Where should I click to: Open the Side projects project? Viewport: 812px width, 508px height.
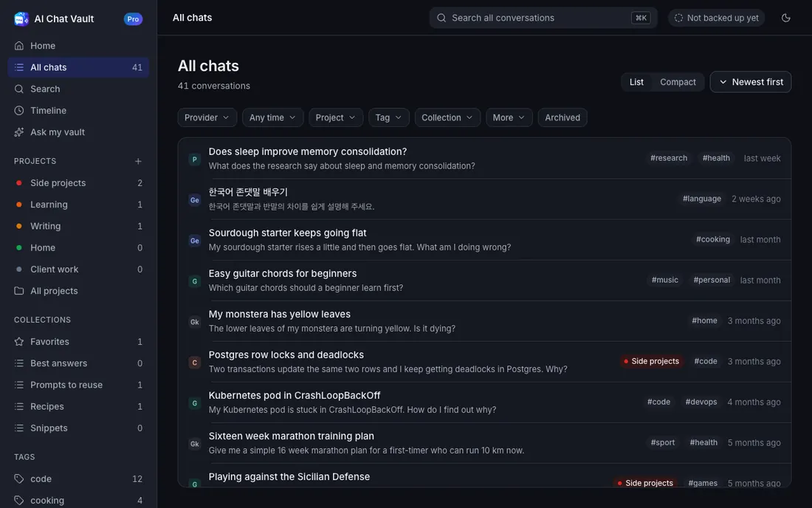78,183
